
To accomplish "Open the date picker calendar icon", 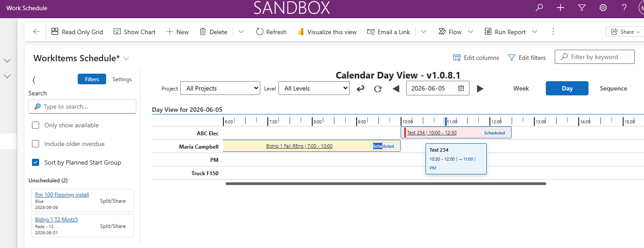I will pyautogui.click(x=461, y=88).
